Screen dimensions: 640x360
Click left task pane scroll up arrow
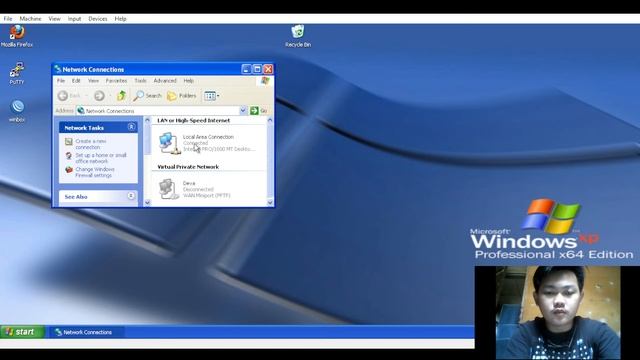coord(147,120)
